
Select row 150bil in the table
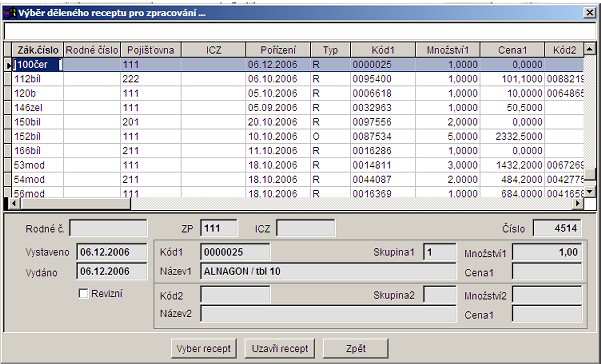pyautogui.click(x=297, y=122)
